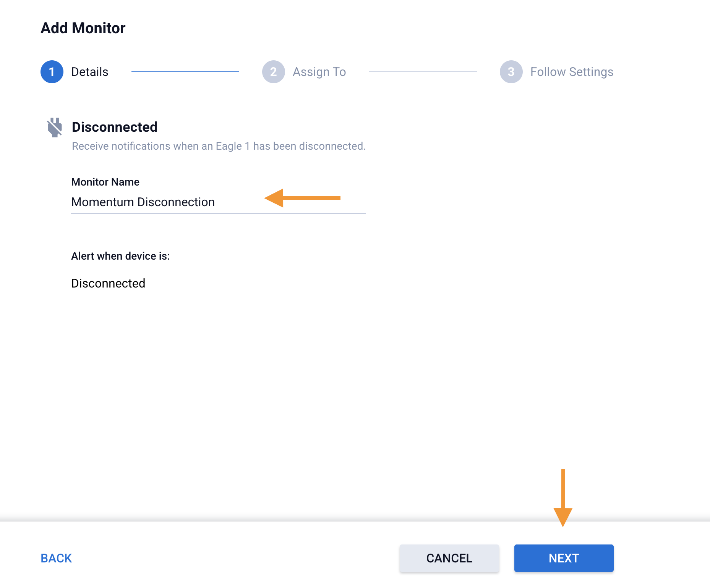Image resolution: width=710 pixels, height=588 pixels.
Task: Jump to the Follow Settings step label
Action: [572, 72]
